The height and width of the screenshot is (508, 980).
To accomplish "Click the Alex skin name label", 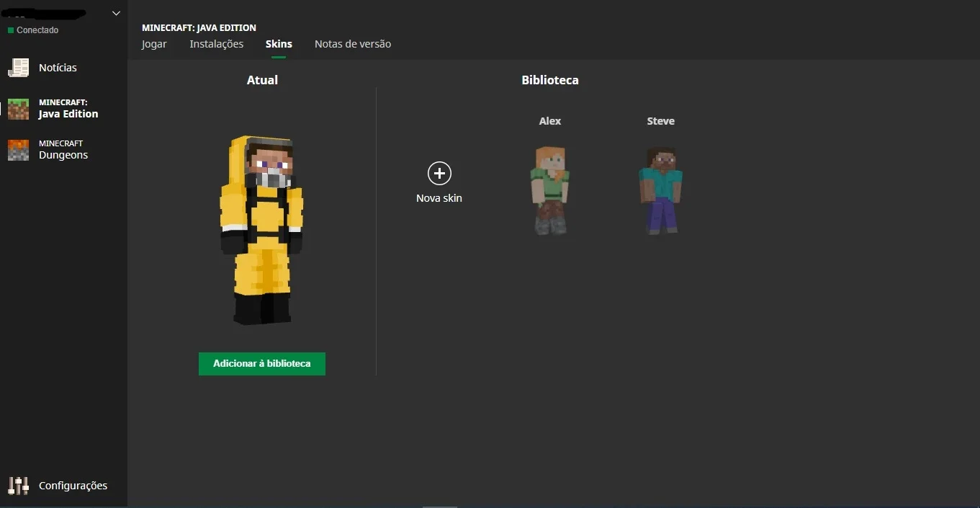I will tap(550, 121).
